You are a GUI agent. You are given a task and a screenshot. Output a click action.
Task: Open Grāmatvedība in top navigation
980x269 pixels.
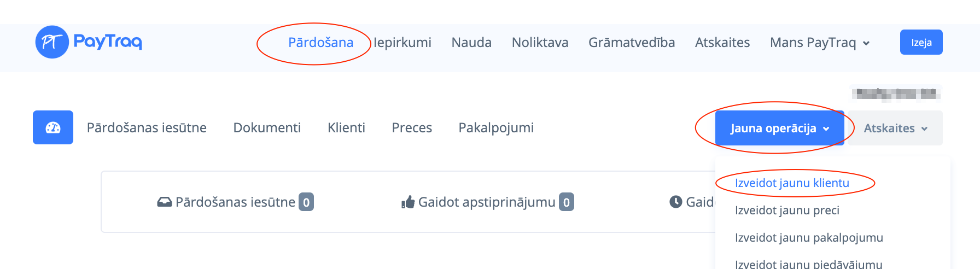(632, 43)
